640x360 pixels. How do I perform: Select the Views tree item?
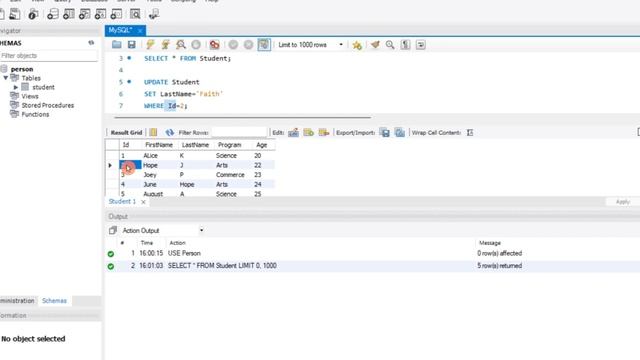(x=30, y=96)
